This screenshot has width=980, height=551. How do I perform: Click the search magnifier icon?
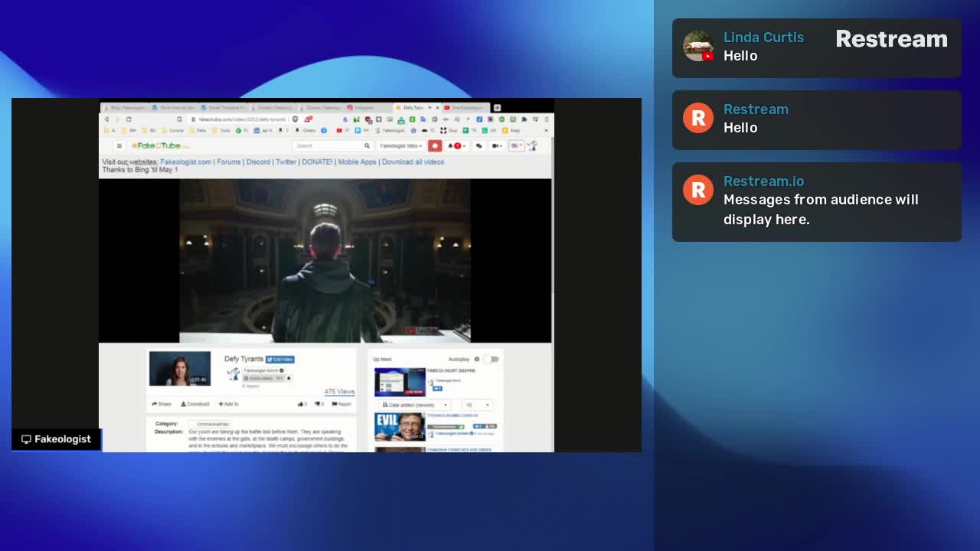(367, 145)
